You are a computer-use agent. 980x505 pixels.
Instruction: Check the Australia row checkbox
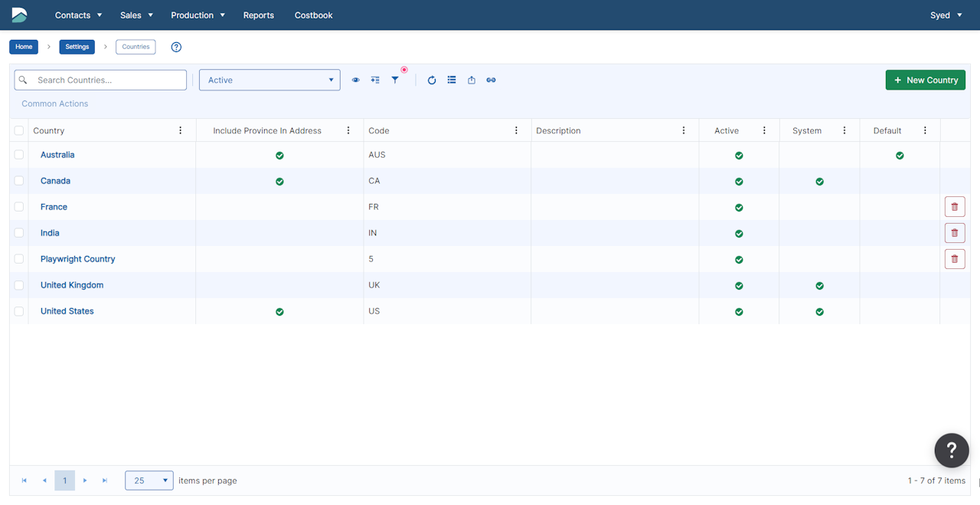click(x=19, y=155)
